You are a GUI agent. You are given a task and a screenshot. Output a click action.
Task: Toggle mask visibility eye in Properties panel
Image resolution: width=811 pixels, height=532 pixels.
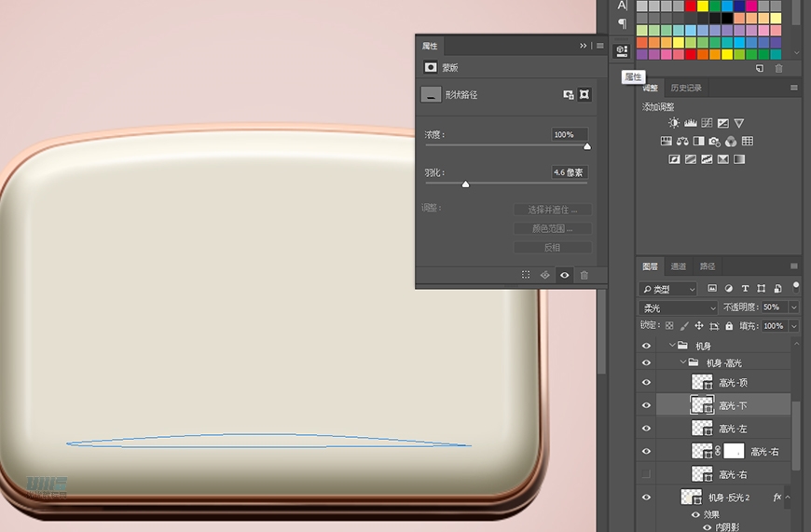tap(564, 275)
